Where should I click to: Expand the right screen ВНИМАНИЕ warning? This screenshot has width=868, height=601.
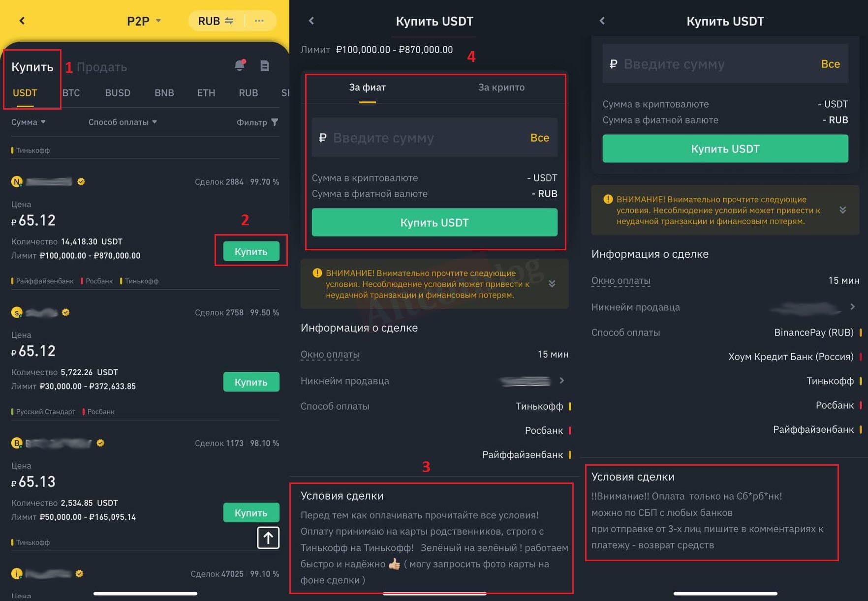[x=843, y=210]
